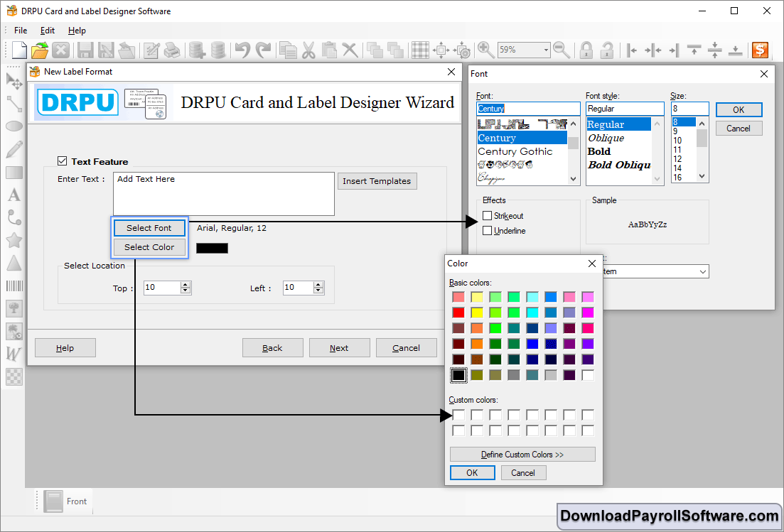
Task: Click the Font name input field
Action: point(528,109)
